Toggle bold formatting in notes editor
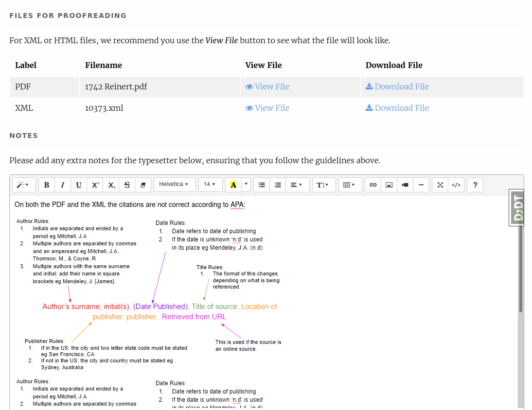Screen dimensions: 532x410 point(47,185)
